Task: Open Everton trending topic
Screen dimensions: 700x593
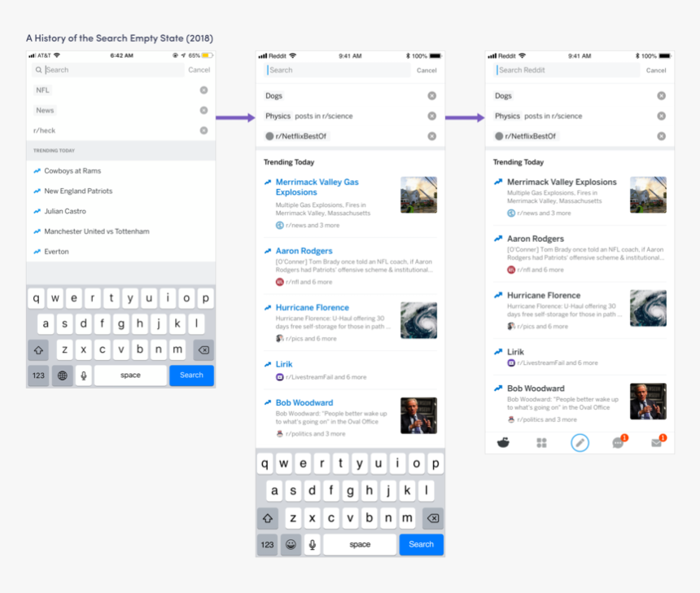Action: [x=56, y=252]
